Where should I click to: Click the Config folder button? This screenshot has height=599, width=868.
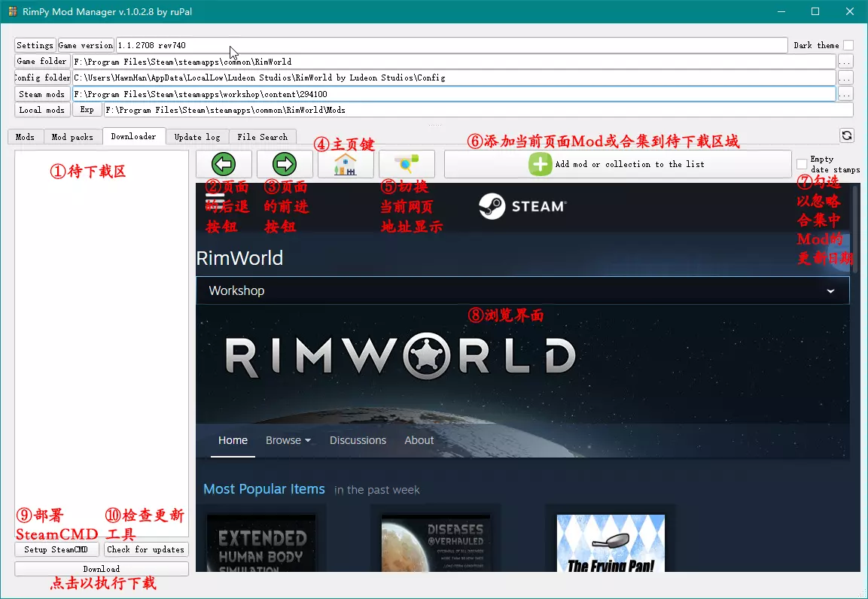tap(42, 78)
